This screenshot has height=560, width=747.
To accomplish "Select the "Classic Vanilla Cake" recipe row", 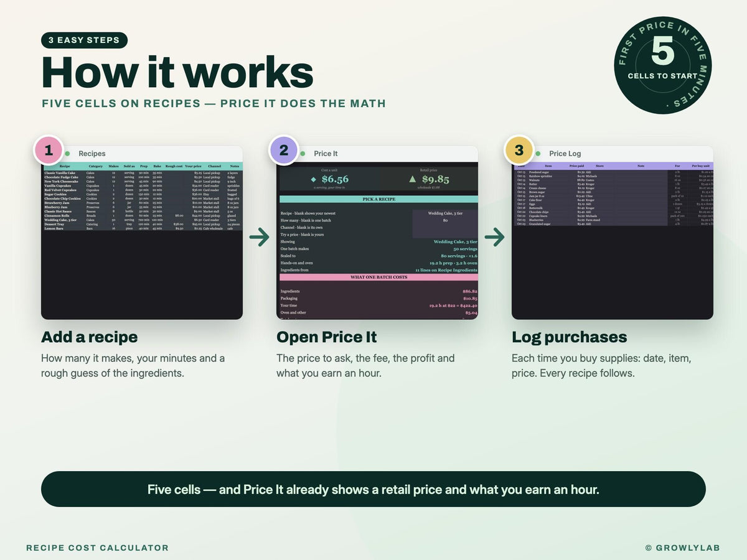I will click(x=142, y=173).
